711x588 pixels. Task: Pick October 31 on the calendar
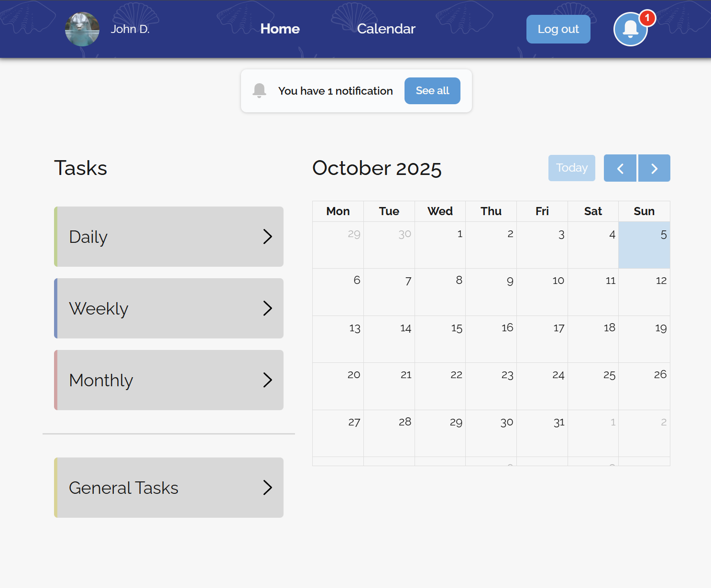coord(542,433)
